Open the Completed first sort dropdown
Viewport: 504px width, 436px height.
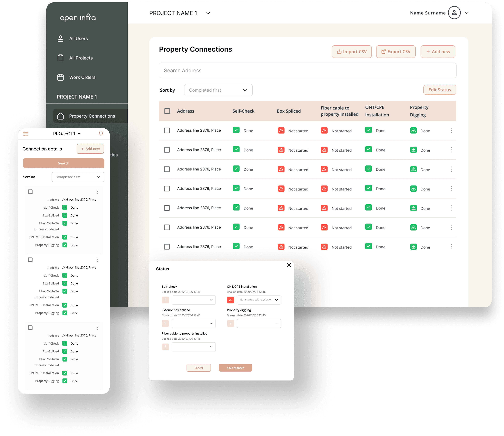pyautogui.click(x=218, y=90)
